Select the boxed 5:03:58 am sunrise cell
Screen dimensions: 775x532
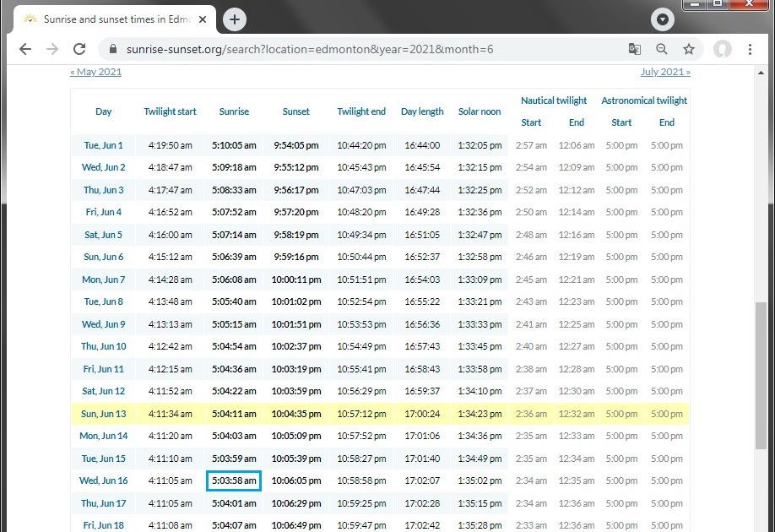234,480
